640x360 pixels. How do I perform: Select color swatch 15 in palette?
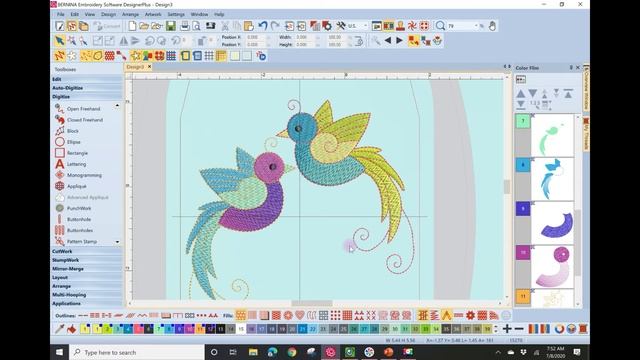[x=241, y=329]
